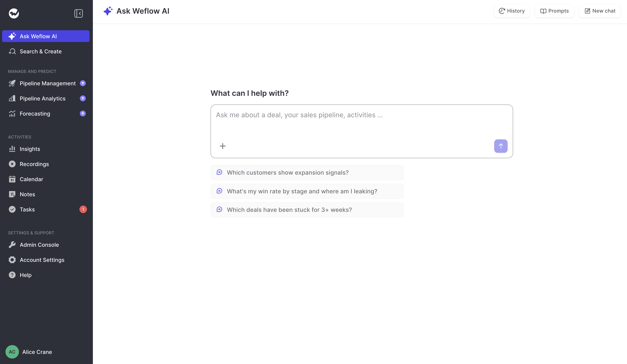
Task: Open Notes
Action: [x=46, y=195]
